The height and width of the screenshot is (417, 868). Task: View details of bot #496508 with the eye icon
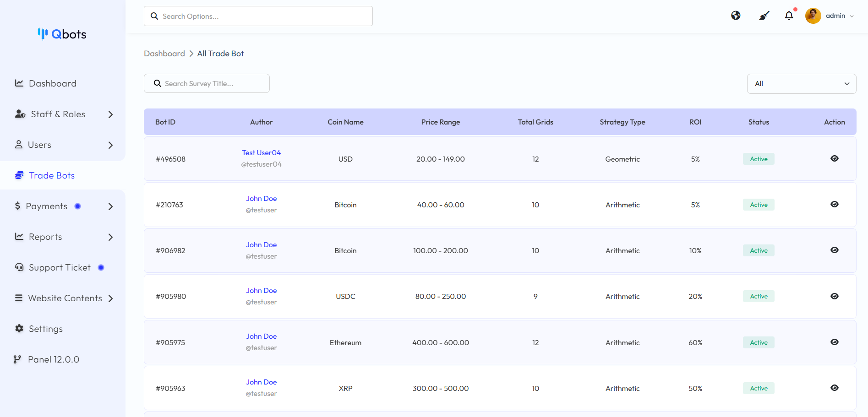coord(834,158)
